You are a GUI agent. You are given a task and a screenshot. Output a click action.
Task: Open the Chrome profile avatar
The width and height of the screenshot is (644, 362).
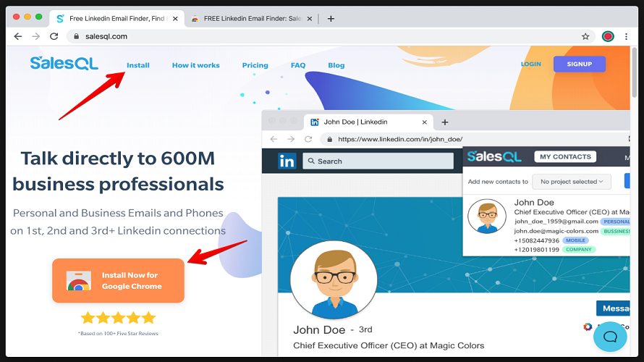608,36
